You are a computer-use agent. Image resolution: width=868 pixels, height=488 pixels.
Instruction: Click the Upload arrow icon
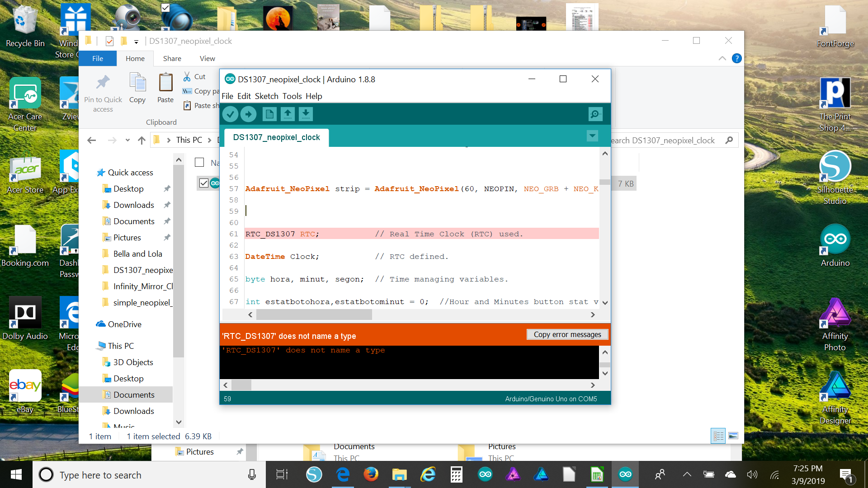coord(248,114)
